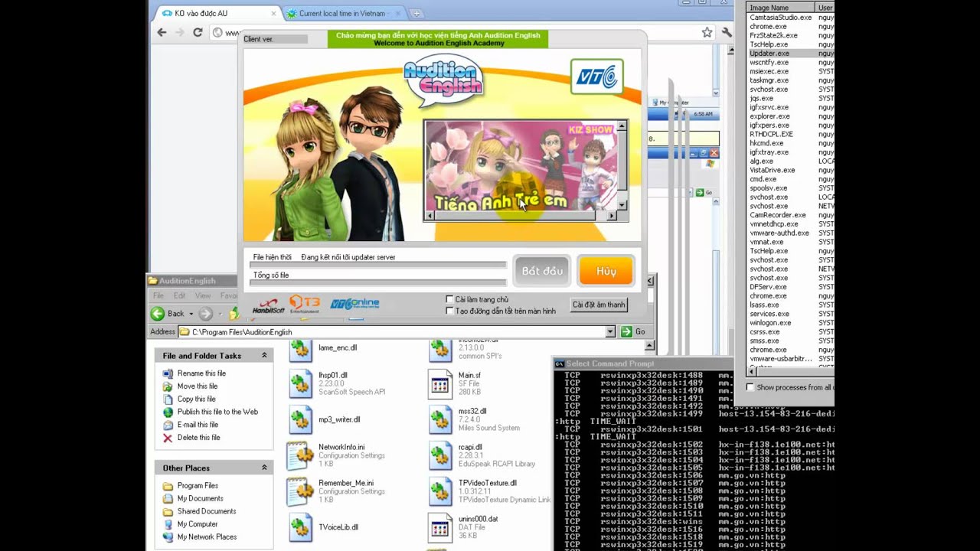This screenshot has height=551, width=980.
Task: Click the Go button in Explorer
Action: 633,331
